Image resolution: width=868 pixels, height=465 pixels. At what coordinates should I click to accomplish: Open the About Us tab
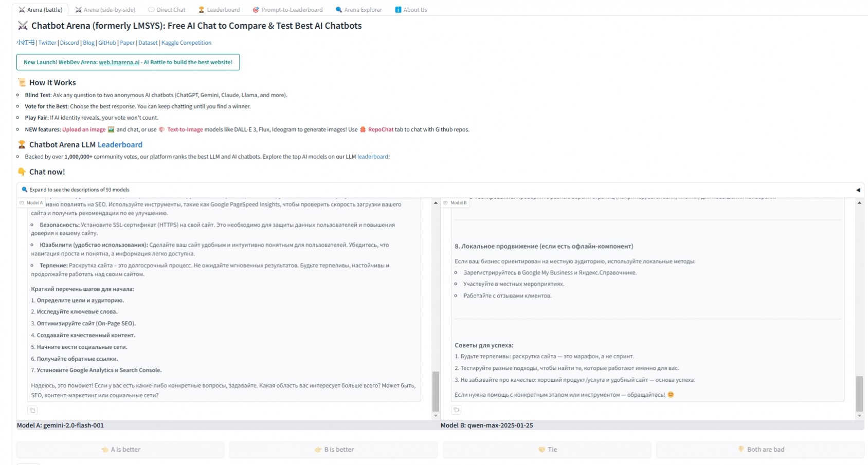click(411, 10)
